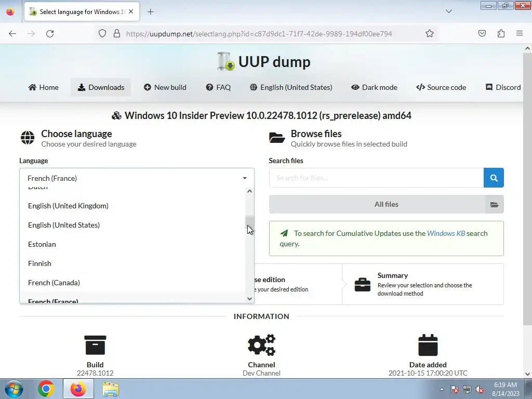
Task: Follow the Windows KB link
Action: click(x=446, y=233)
